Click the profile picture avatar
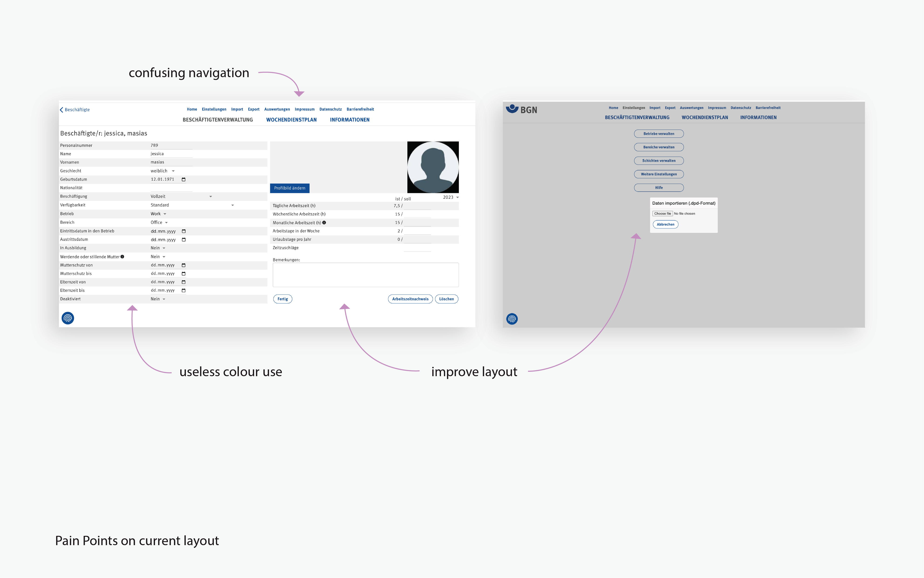924x578 pixels. point(433,167)
